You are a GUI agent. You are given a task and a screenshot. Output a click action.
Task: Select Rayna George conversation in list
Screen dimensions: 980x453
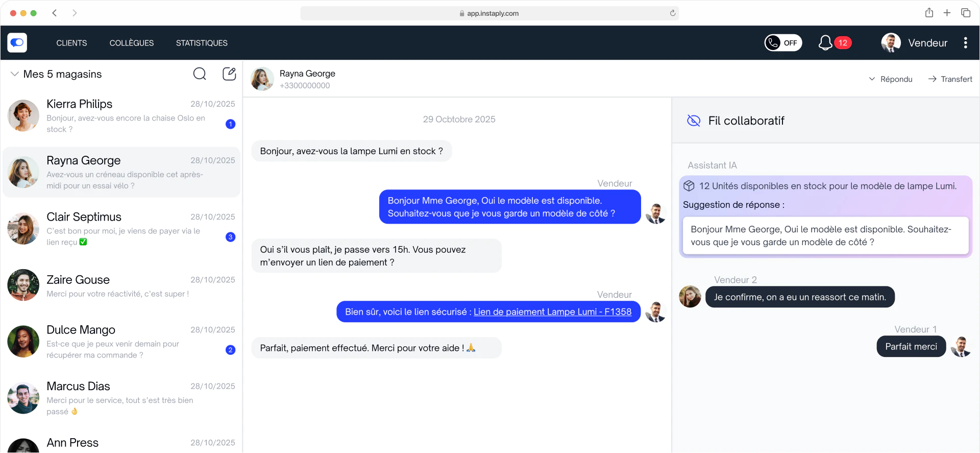click(x=121, y=172)
